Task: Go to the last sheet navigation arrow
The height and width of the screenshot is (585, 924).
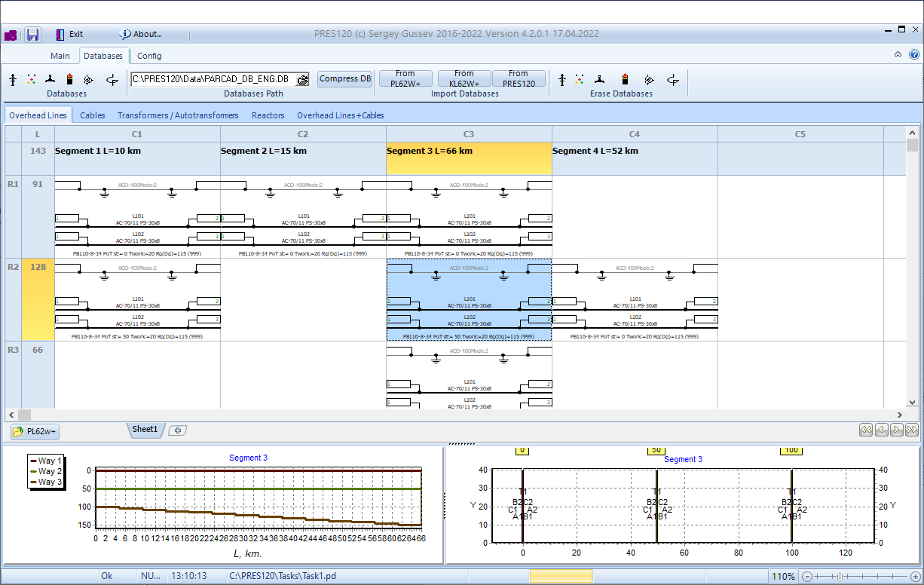Action: click(x=912, y=430)
